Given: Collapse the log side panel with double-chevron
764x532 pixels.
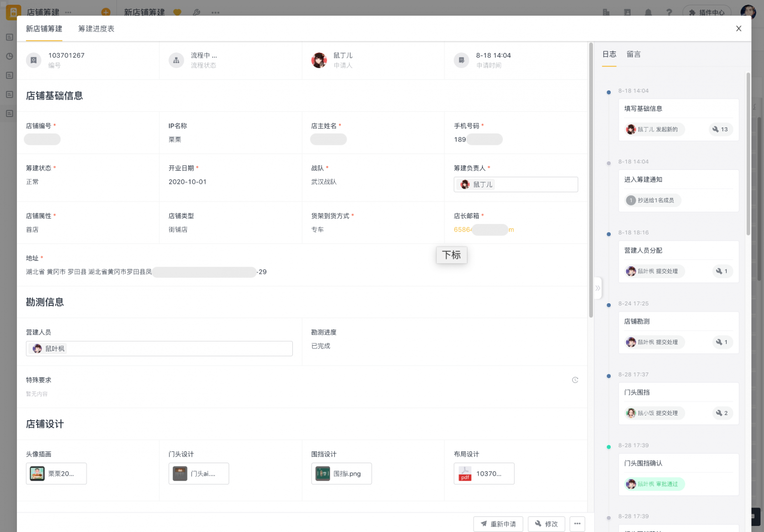Looking at the screenshot, I should pyautogui.click(x=598, y=288).
